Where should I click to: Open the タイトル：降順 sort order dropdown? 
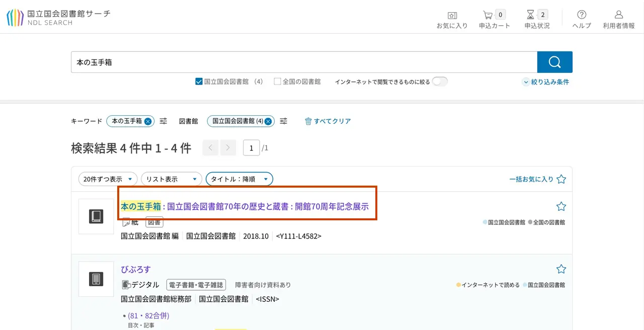coord(239,179)
